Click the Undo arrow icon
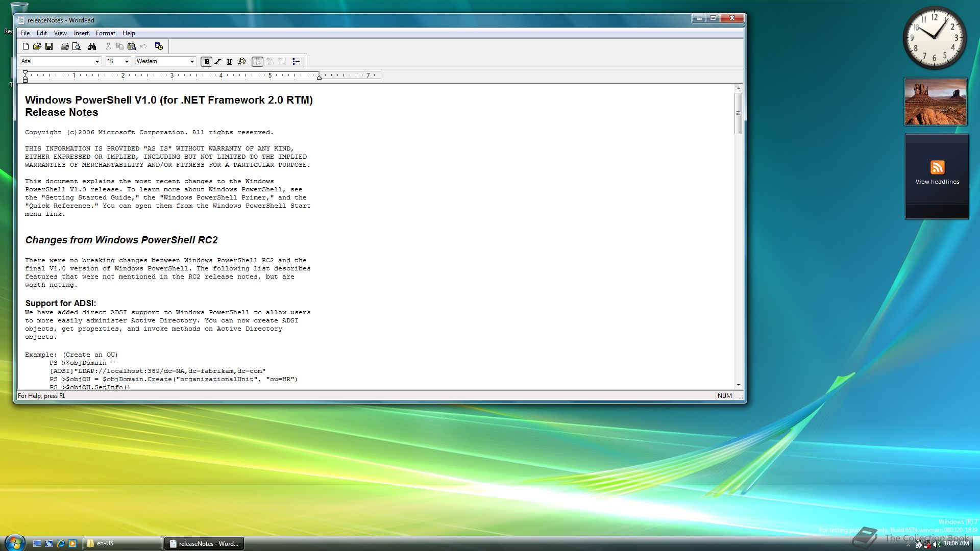 143,46
